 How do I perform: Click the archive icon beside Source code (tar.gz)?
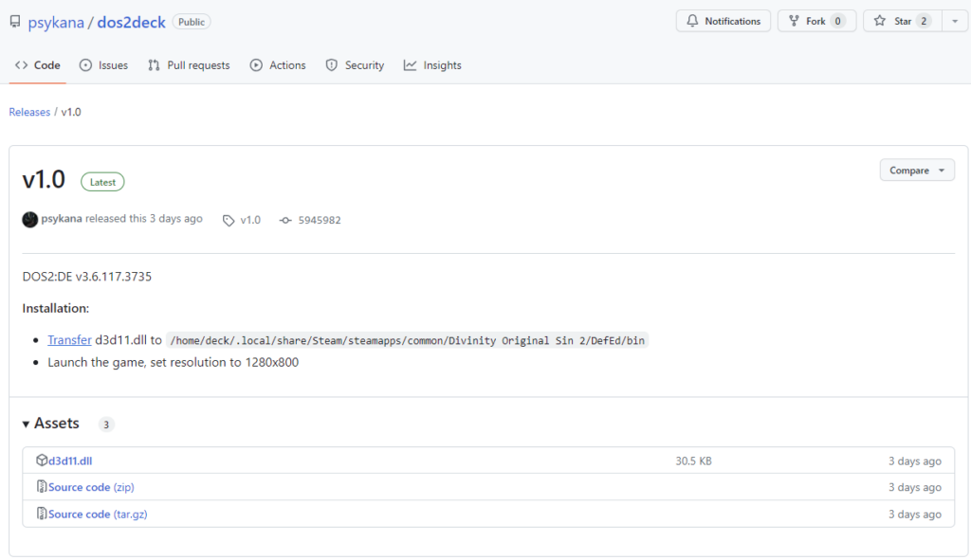(x=42, y=513)
